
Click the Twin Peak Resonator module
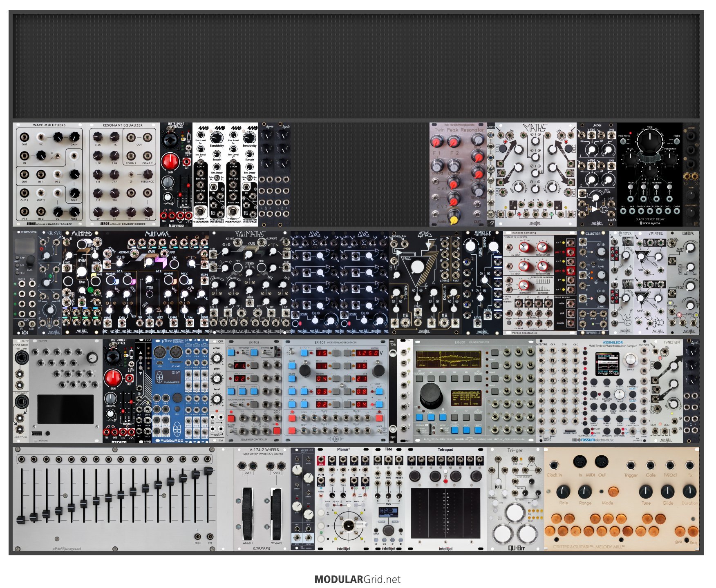pos(458,174)
